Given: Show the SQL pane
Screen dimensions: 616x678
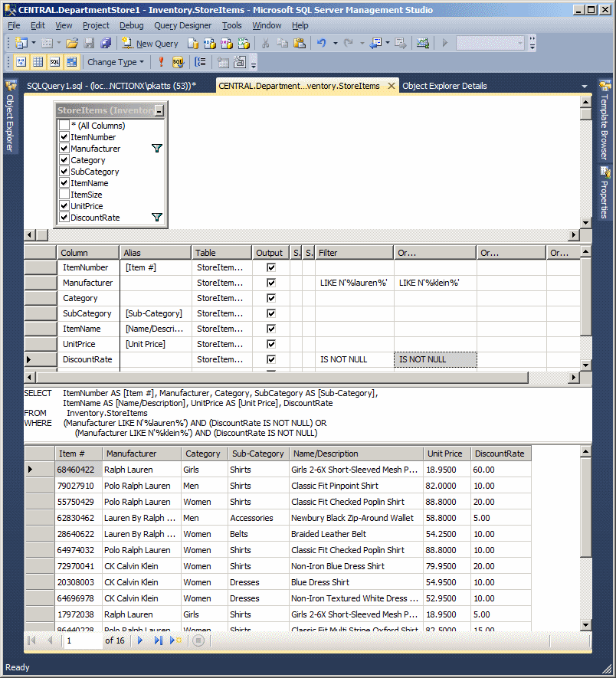Looking at the screenshot, I should tap(54, 62).
